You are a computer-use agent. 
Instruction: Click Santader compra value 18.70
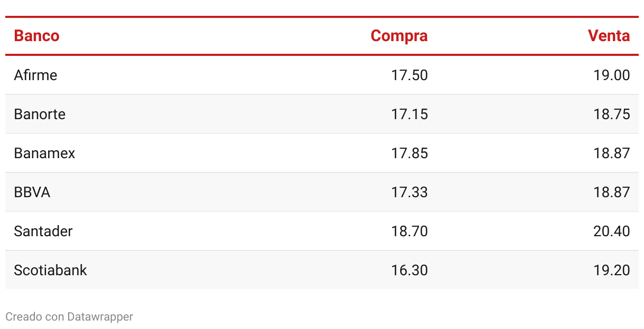(410, 231)
